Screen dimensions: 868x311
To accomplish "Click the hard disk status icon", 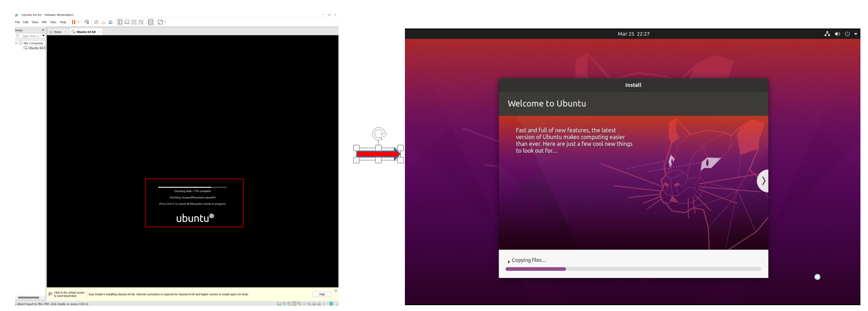I will (279, 304).
